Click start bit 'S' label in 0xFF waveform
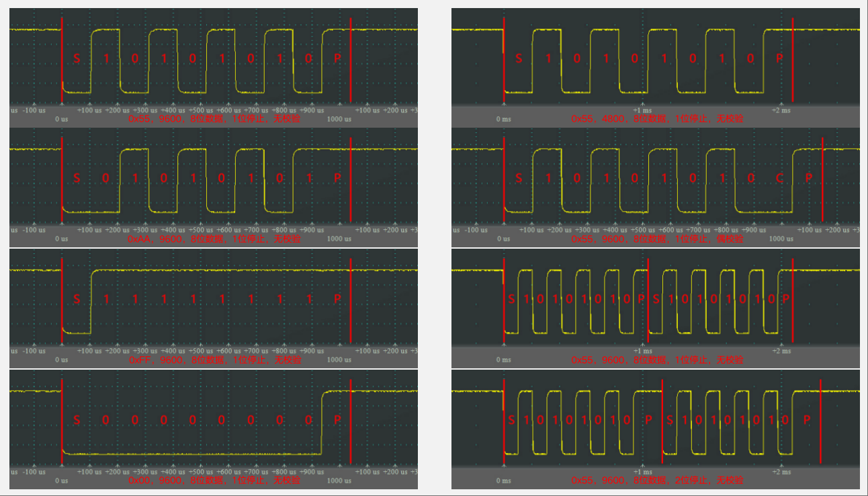The width and height of the screenshot is (868, 496). pos(76,299)
